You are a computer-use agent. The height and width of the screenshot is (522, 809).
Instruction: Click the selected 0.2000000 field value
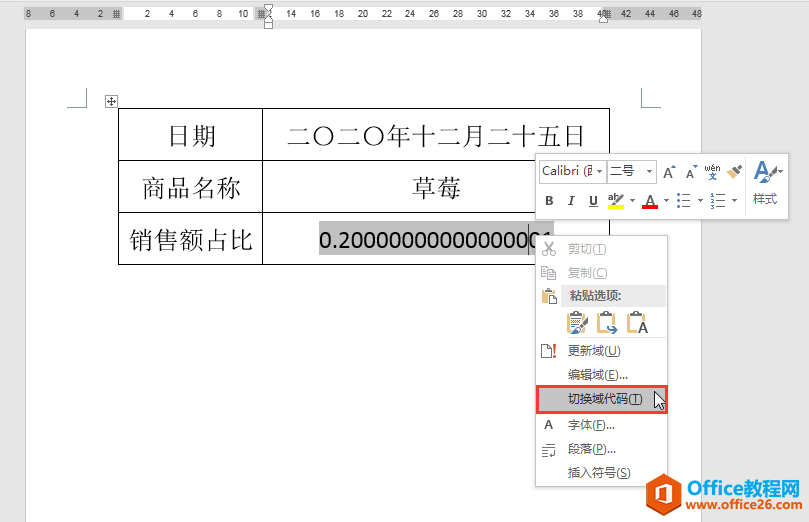(436, 239)
